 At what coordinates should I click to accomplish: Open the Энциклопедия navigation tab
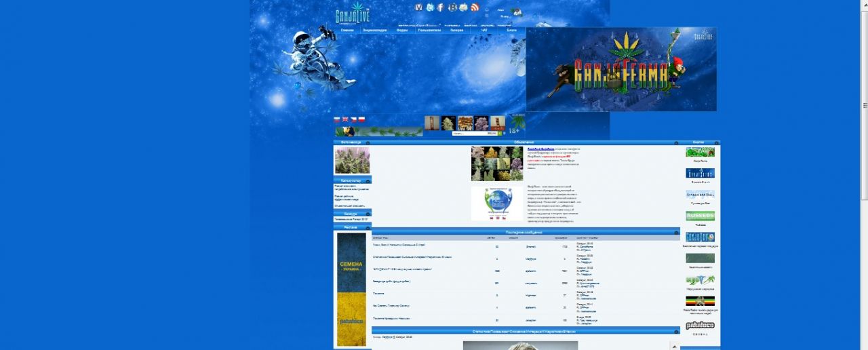tap(374, 30)
